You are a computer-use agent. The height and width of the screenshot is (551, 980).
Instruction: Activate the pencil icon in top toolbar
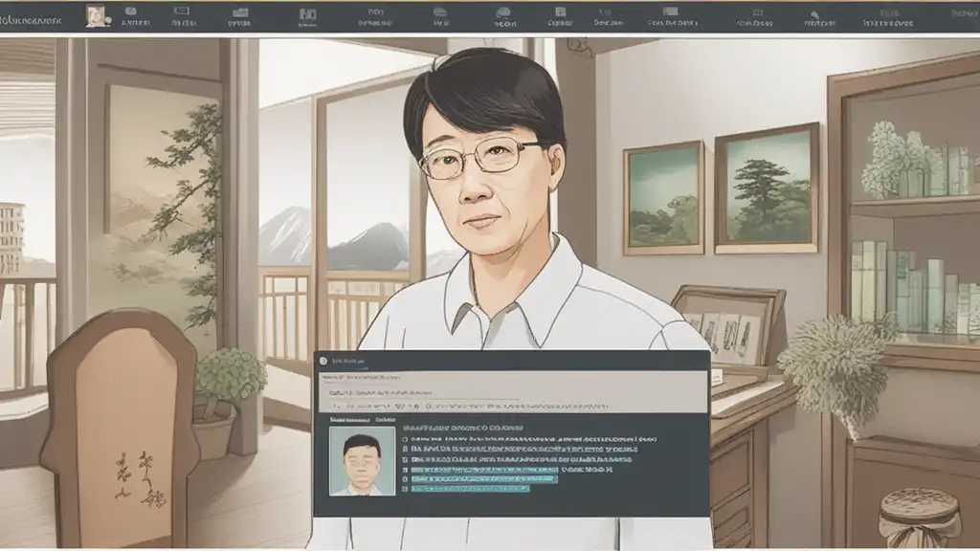click(x=815, y=14)
